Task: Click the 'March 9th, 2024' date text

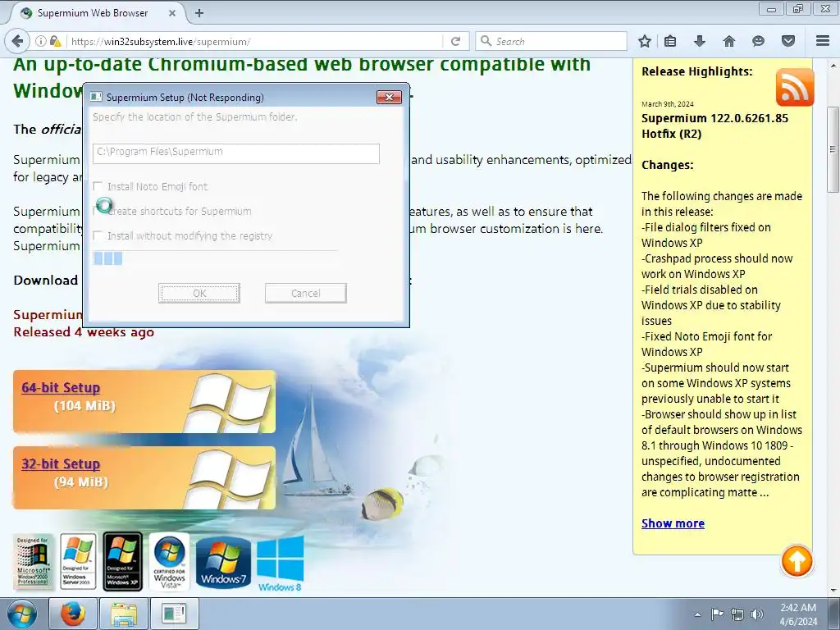Action: (x=668, y=104)
